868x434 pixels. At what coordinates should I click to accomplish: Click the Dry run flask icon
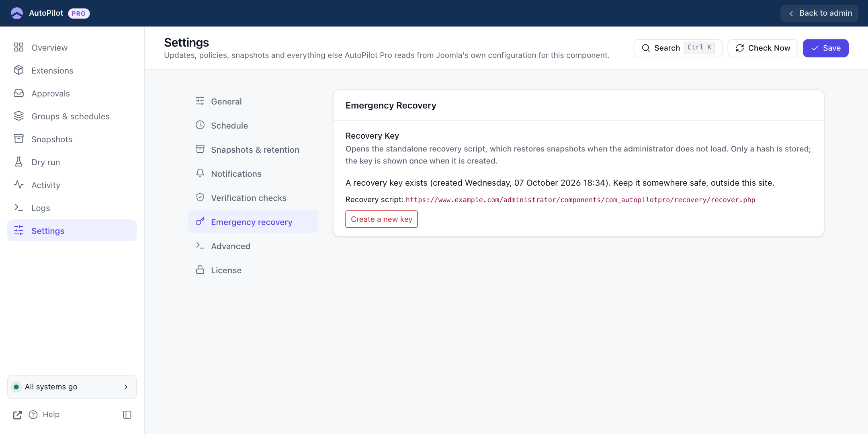(18, 162)
